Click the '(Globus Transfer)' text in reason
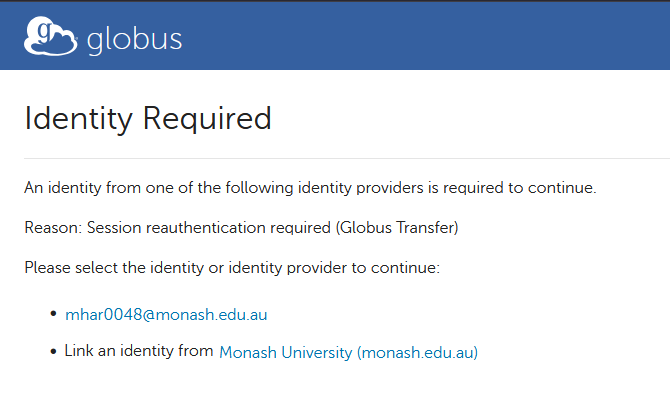Image resolution: width=670 pixels, height=403 pixels. click(398, 228)
